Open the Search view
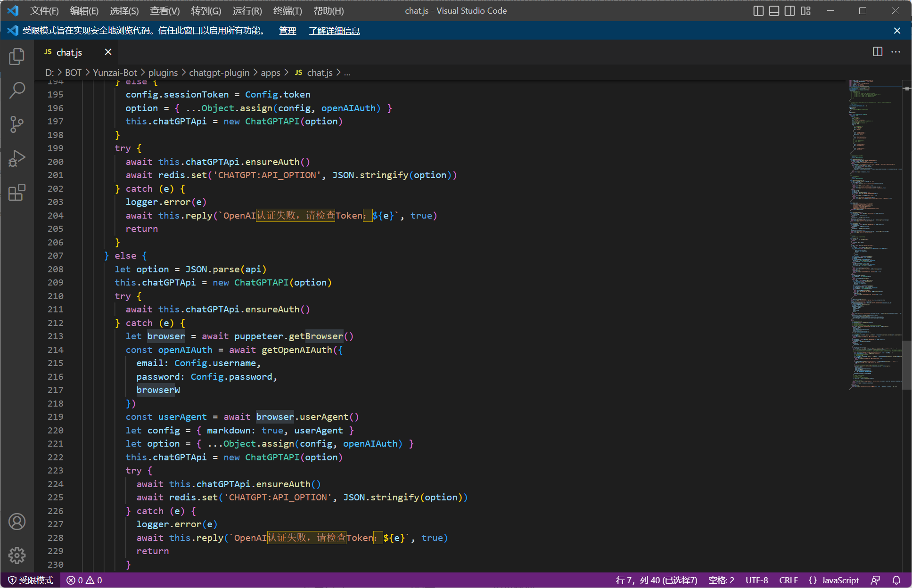This screenshot has width=912, height=588. [x=17, y=90]
